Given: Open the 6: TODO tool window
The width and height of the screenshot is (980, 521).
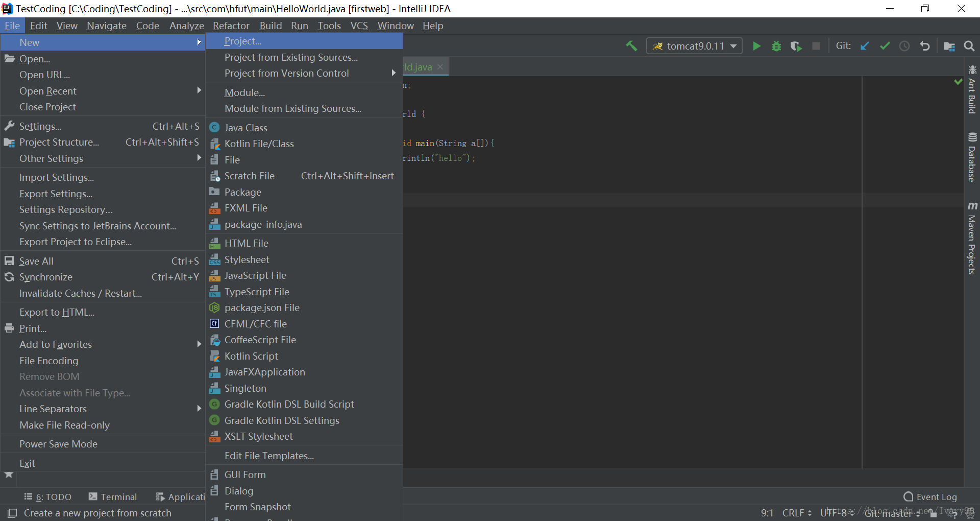Looking at the screenshot, I should coord(47,496).
